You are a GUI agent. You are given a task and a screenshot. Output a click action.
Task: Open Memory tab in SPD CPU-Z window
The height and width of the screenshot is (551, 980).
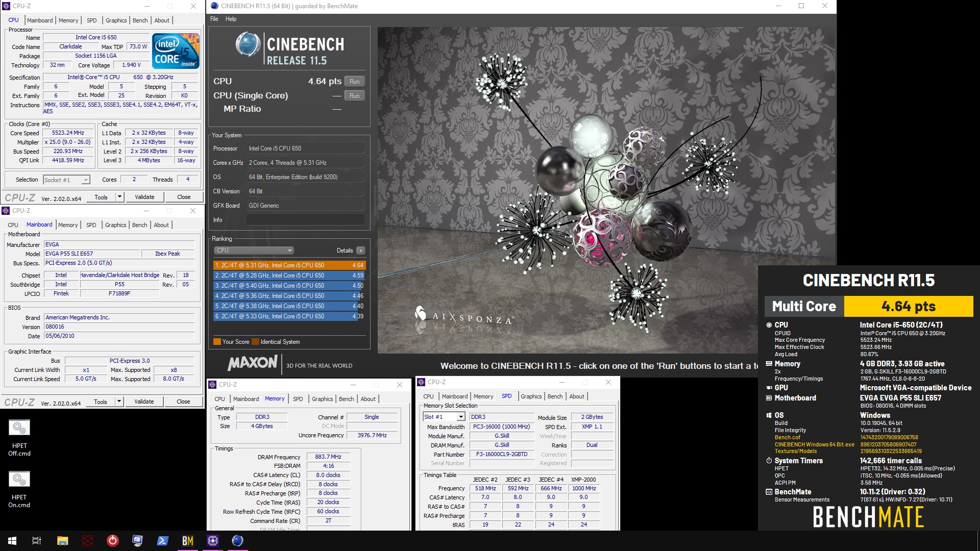483,396
